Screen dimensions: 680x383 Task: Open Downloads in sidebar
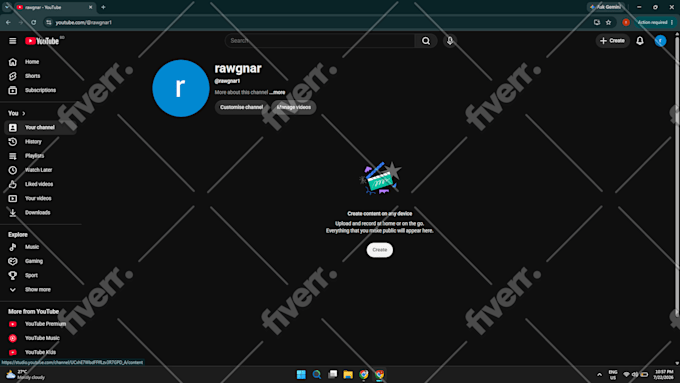[41, 213]
